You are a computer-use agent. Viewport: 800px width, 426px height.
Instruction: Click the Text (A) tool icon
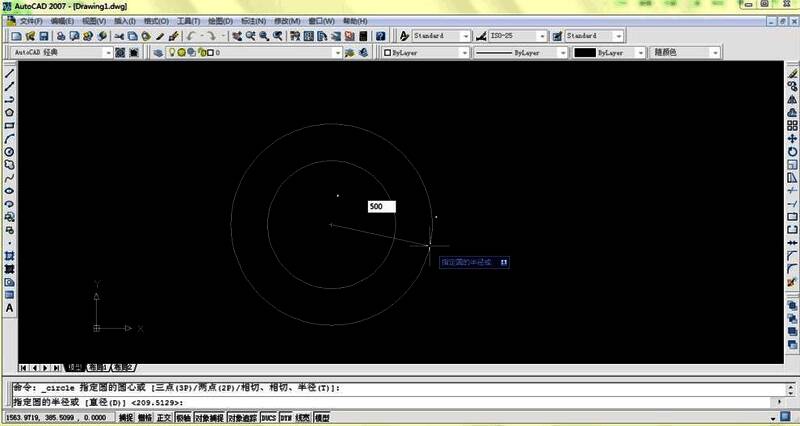tap(9, 308)
